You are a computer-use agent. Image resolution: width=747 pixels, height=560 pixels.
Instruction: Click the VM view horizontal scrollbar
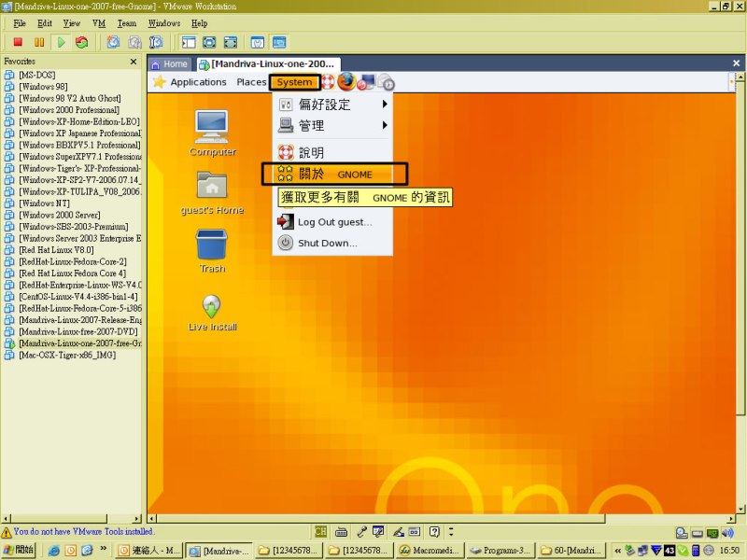pyautogui.click(x=442, y=519)
